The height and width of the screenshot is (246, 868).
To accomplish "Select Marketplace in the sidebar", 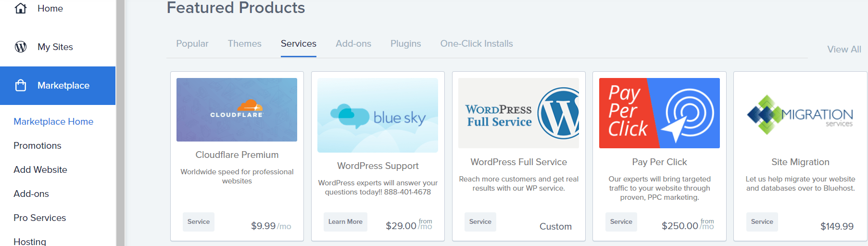I will point(58,86).
